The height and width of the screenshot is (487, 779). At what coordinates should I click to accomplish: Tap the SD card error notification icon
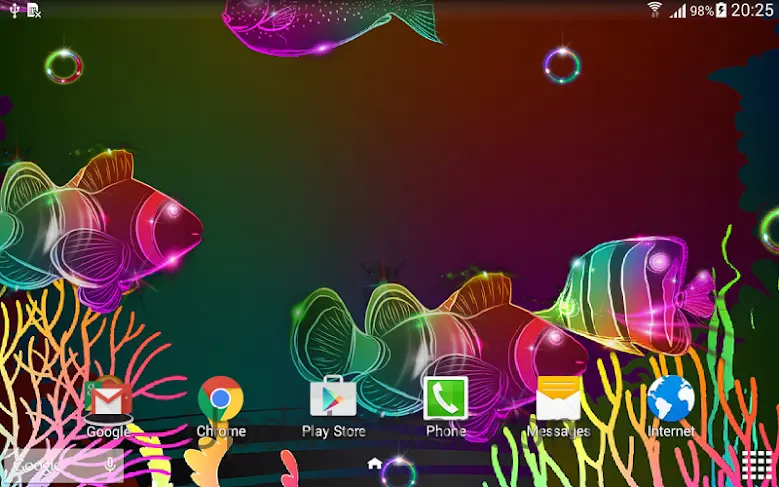pyautogui.click(x=34, y=10)
